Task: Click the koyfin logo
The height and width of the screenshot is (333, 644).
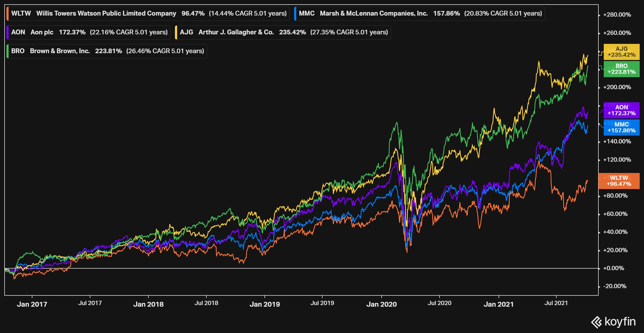Action: pos(613,322)
